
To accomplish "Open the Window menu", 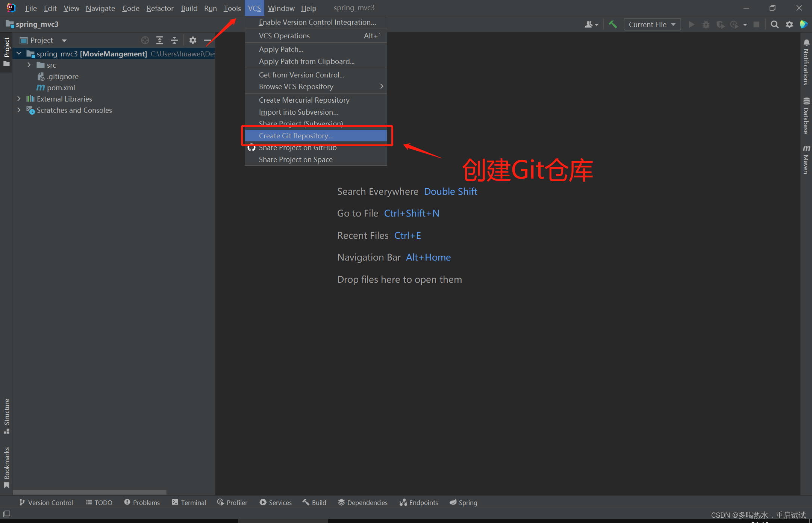I will tap(281, 8).
